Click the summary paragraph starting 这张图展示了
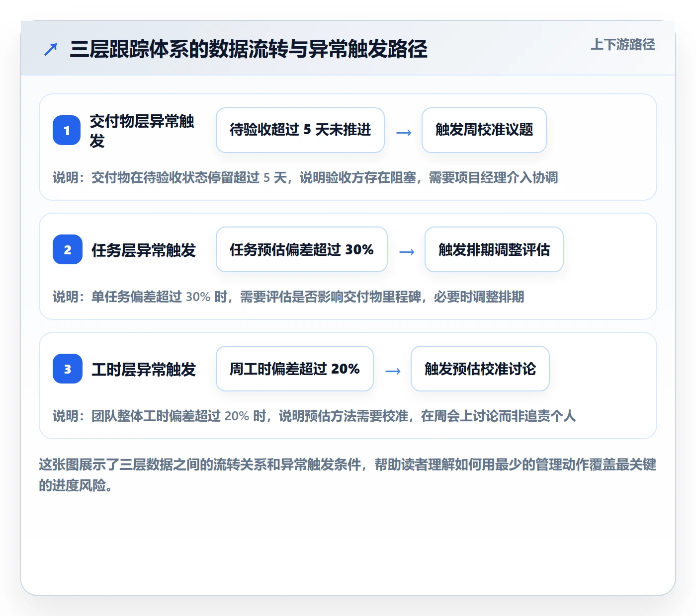This screenshot has height=616, width=696. (348, 475)
